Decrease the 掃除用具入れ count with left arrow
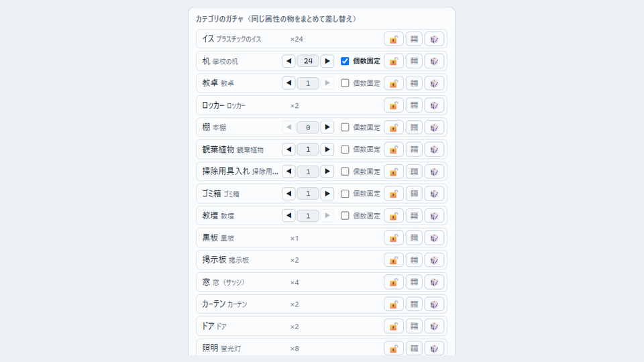644x362 pixels. tap(288, 172)
